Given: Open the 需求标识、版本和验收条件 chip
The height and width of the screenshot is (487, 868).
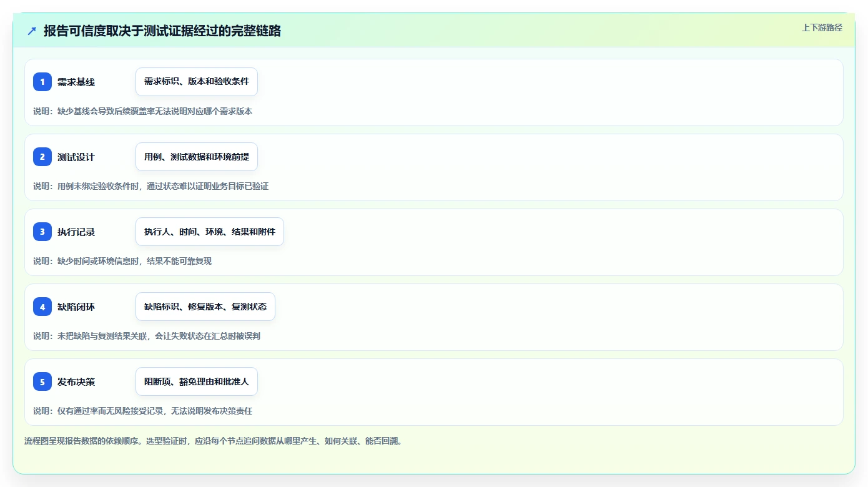Looking at the screenshot, I should pyautogui.click(x=197, y=82).
